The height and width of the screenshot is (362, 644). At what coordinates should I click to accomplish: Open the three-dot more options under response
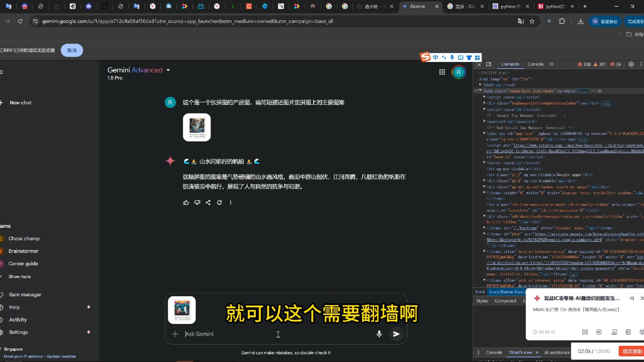230,202
